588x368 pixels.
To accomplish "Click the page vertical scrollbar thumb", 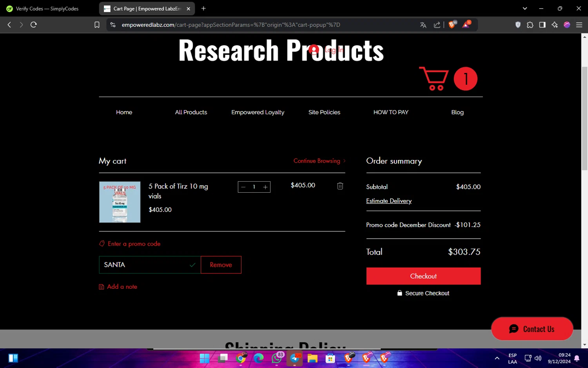I will pos(584,118).
